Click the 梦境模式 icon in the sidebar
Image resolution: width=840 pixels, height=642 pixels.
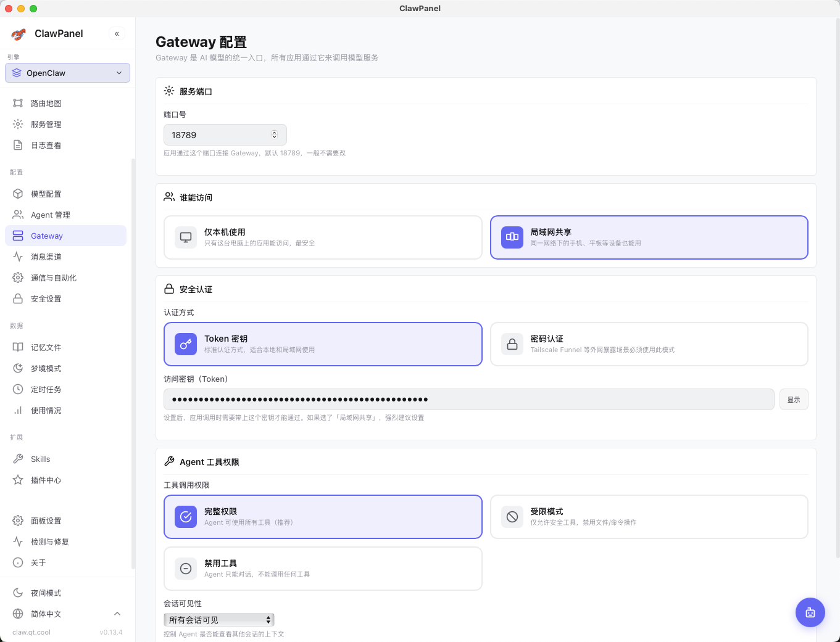click(x=18, y=368)
